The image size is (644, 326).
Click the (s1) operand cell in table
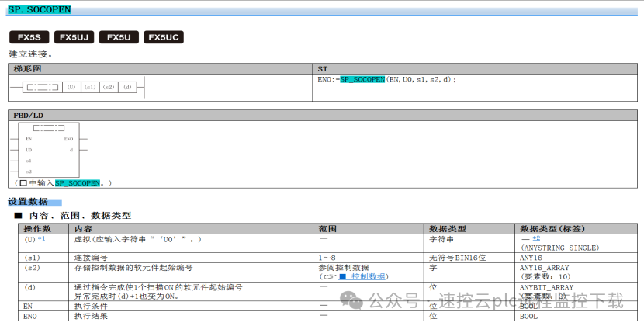[x=43, y=258]
